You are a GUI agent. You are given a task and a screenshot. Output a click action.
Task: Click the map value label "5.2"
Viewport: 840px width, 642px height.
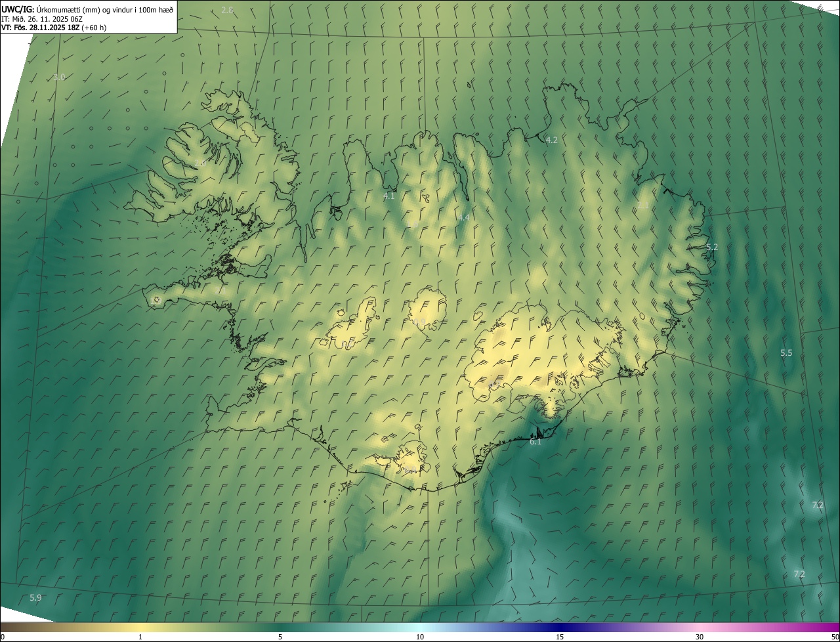coord(712,247)
